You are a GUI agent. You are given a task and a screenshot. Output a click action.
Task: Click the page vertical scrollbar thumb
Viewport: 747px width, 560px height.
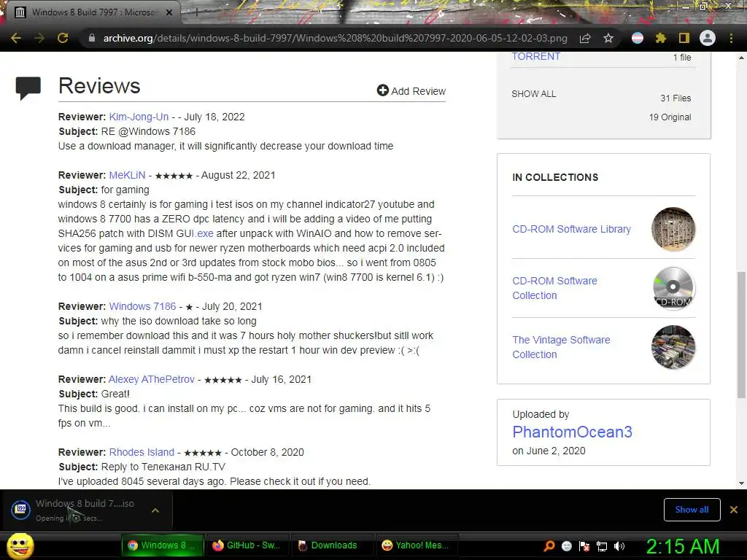741,334
